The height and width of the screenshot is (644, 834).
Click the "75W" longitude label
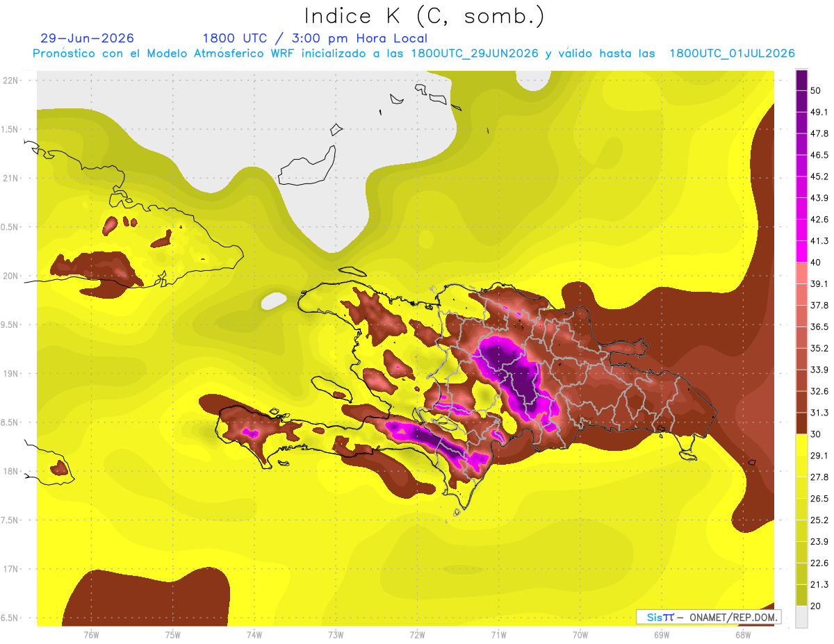pyautogui.click(x=173, y=634)
